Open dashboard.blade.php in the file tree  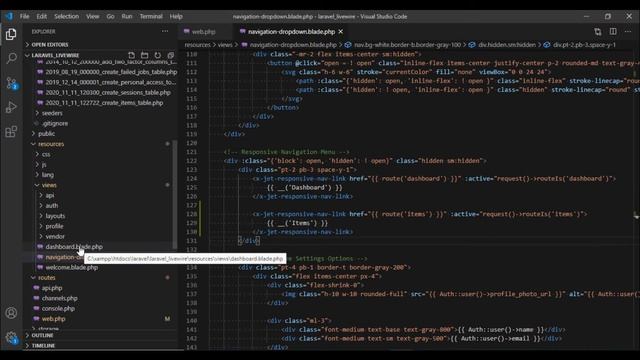74,247
